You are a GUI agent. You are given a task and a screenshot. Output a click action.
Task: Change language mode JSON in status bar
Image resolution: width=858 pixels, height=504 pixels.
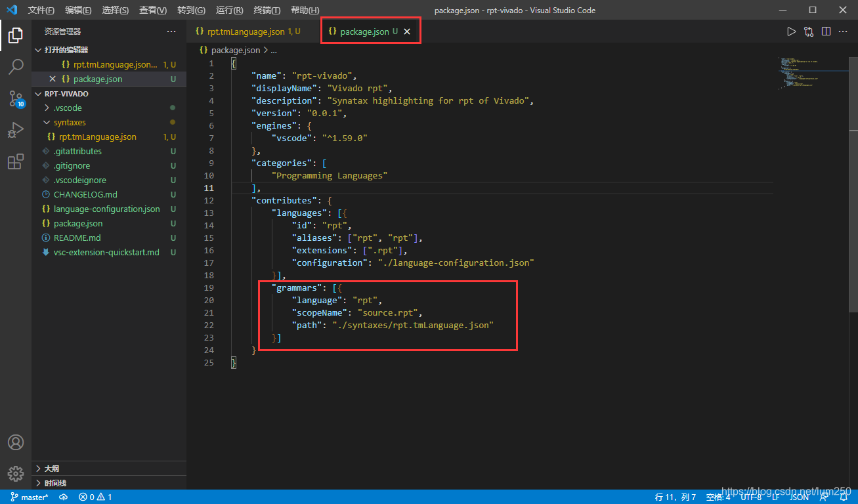coord(799,497)
